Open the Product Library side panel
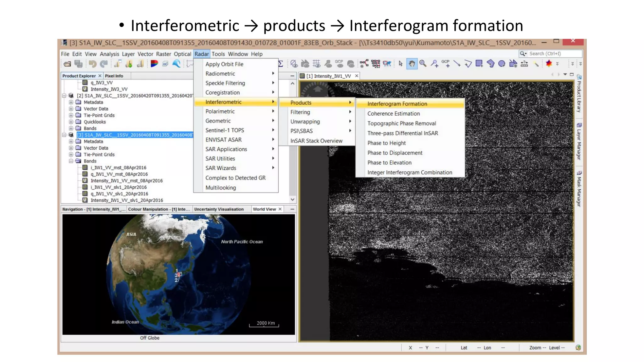Viewport: 644px width, 362px height. click(579, 94)
